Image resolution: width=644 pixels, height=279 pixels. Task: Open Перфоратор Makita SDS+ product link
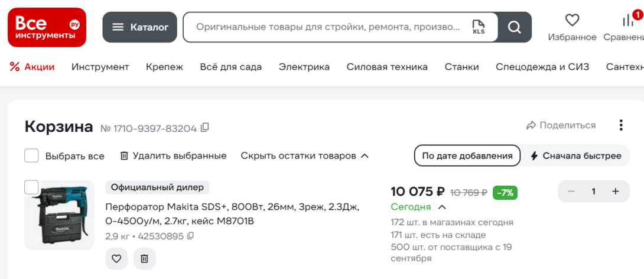[x=232, y=214]
